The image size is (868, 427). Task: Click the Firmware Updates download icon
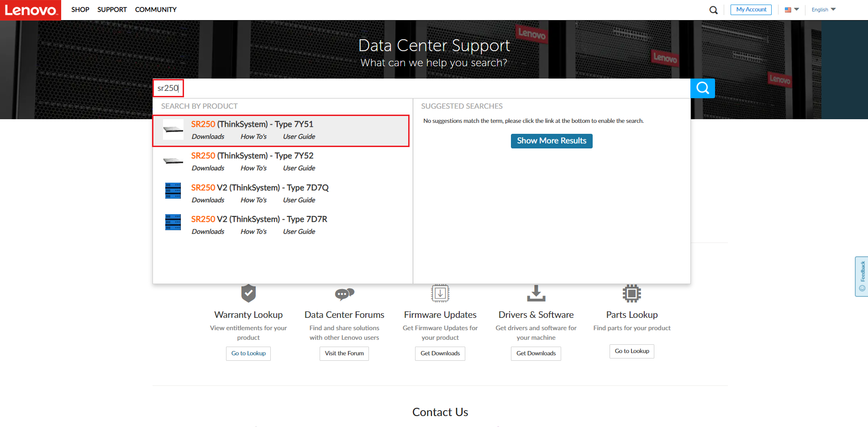pos(440,294)
